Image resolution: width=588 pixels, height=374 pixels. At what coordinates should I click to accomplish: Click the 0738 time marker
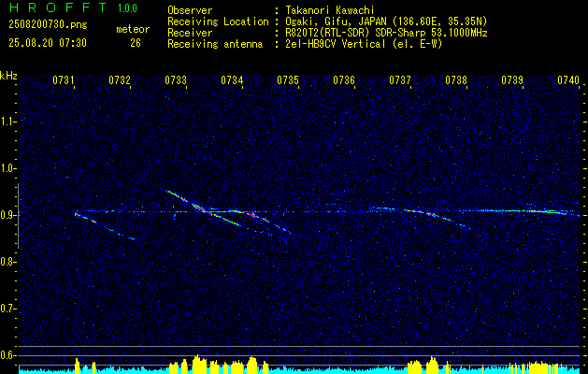[456, 80]
